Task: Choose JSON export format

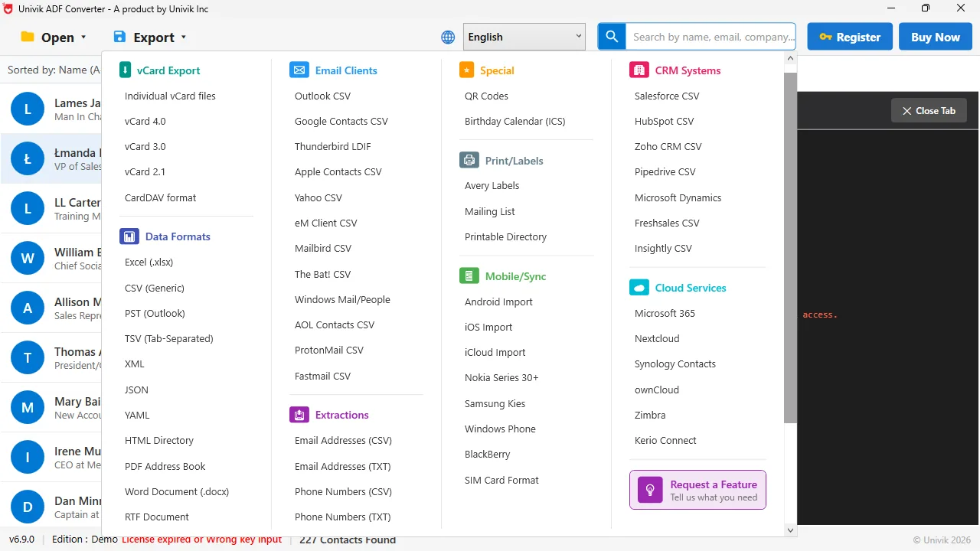Action: [x=136, y=390]
